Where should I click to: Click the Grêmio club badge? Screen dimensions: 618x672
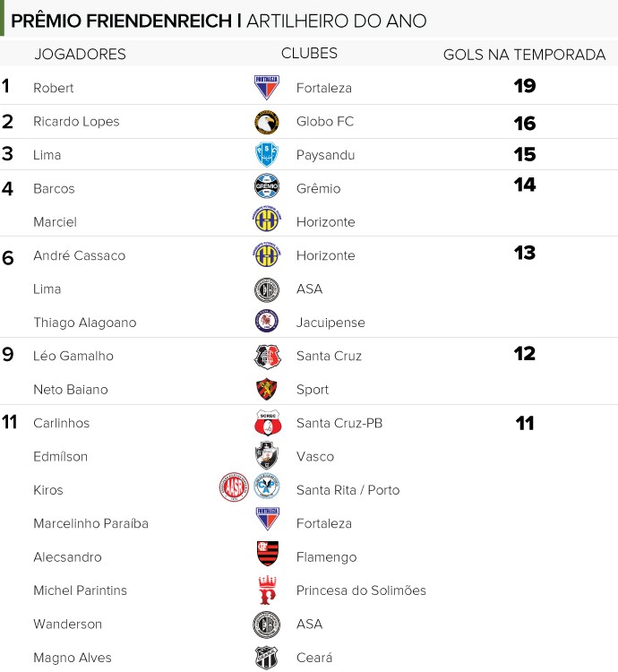pos(267,186)
